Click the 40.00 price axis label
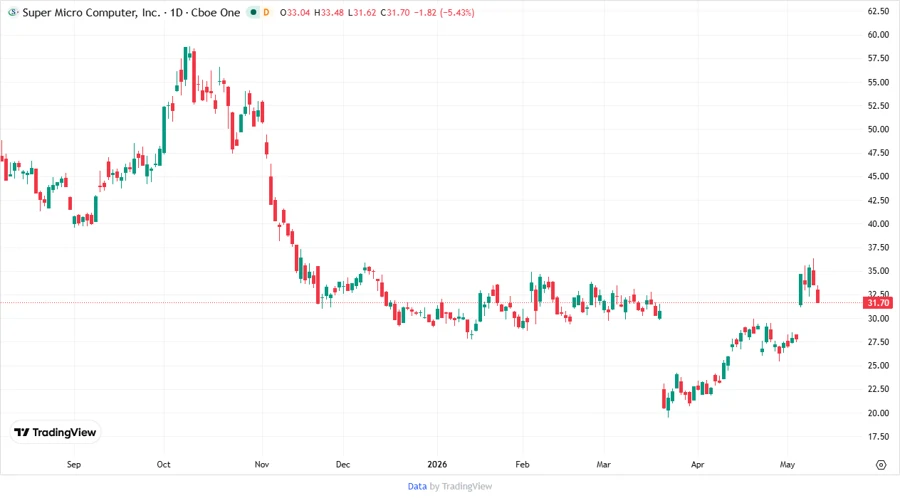900x498 pixels. point(878,224)
